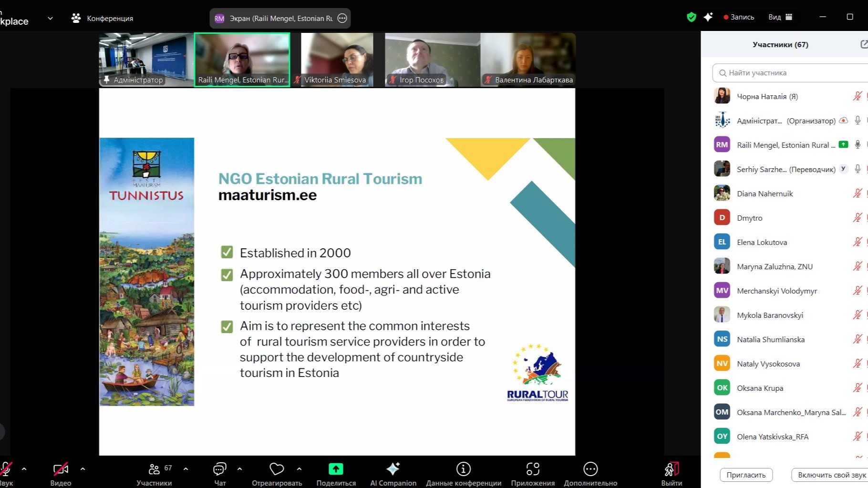Toggle the microphone mute button
This screenshot has width=868, height=488.
pos(7,469)
